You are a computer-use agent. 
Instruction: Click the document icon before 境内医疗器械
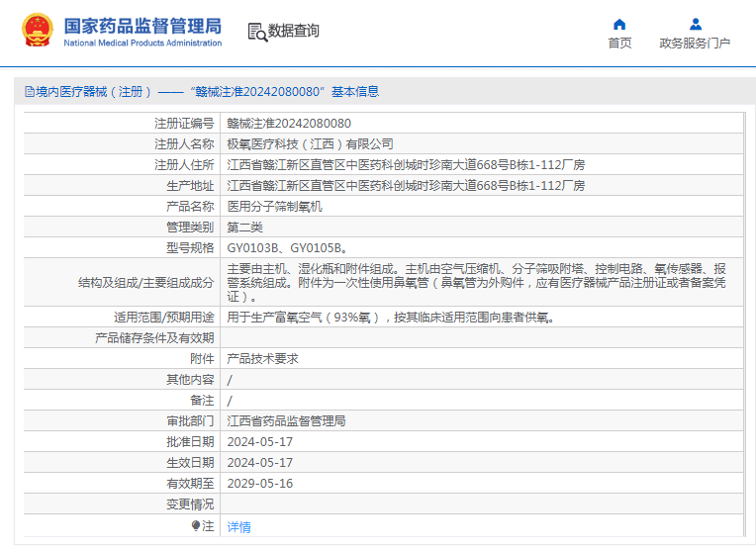pyautogui.click(x=30, y=92)
